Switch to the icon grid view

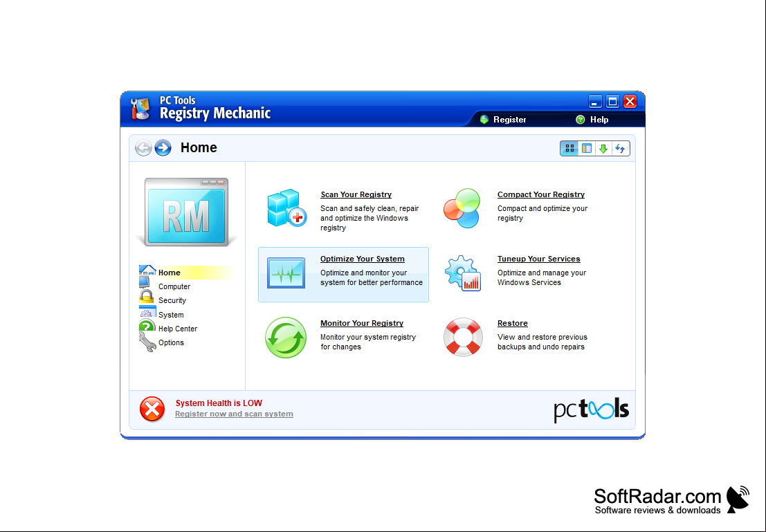click(x=569, y=148)
